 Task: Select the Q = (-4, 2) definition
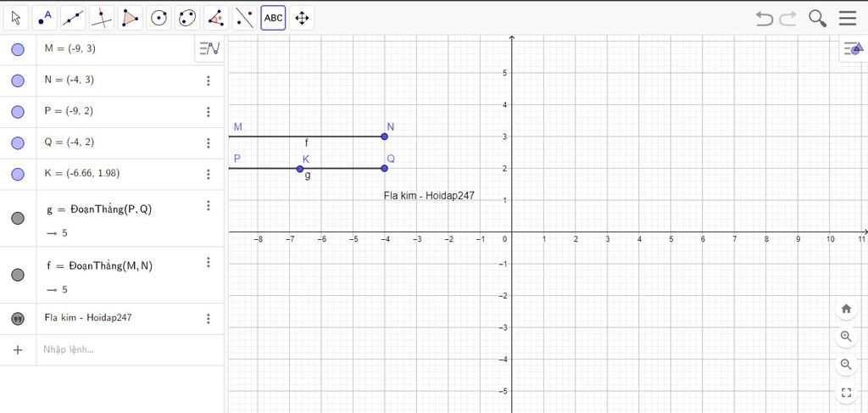click(70, 142)
